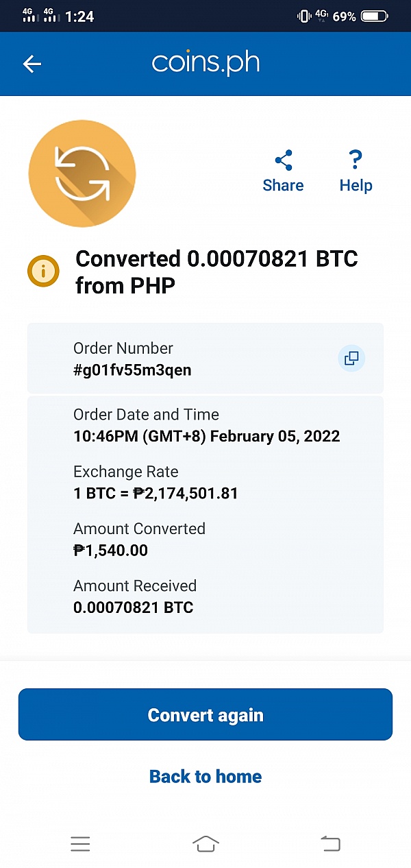Copy the order number with copy icon
This screenshot has height=868, width=411.
pos(351,359)
